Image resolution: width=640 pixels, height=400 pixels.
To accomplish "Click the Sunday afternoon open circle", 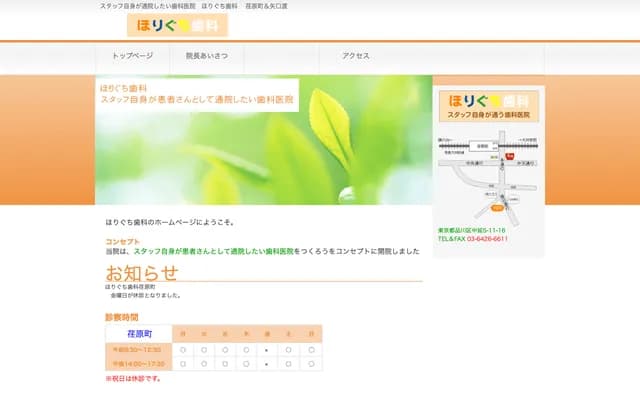I will 311,364.
